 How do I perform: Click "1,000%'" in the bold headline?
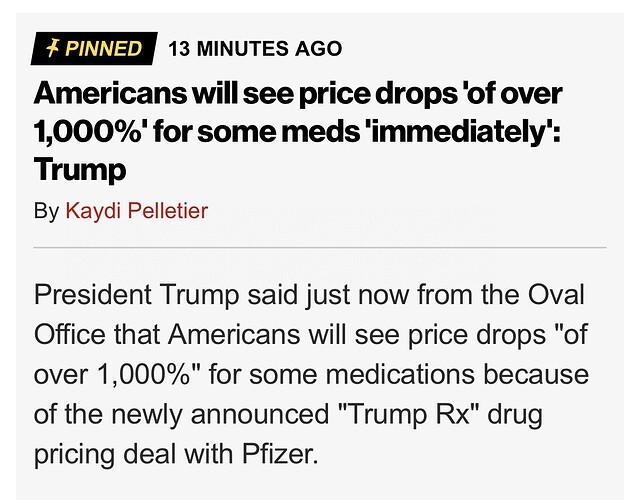[x=86, y=132]
